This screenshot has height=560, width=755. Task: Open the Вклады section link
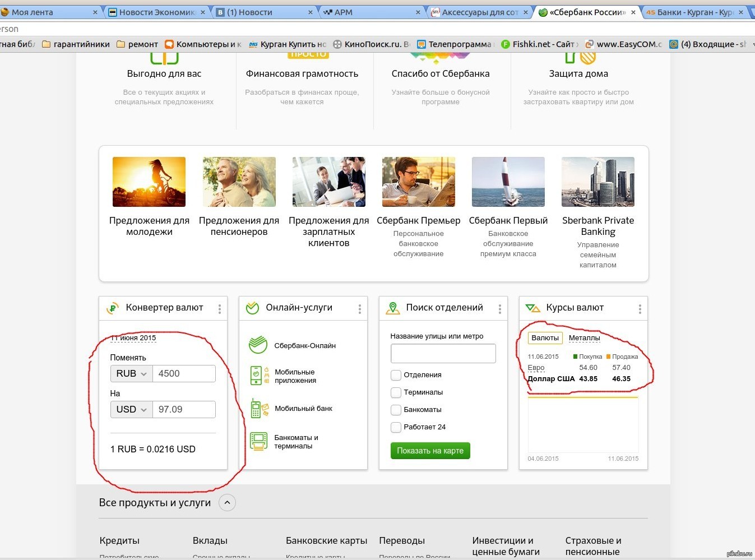click(210, 541)
